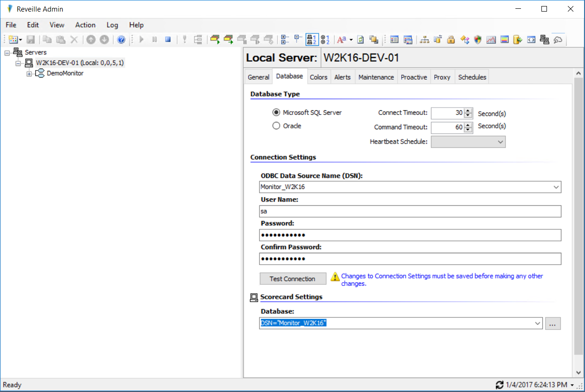This screenshot has height=392, width=585.
Task: Select W2K16-DEV-01 server in tree
Action: (80, 63)
